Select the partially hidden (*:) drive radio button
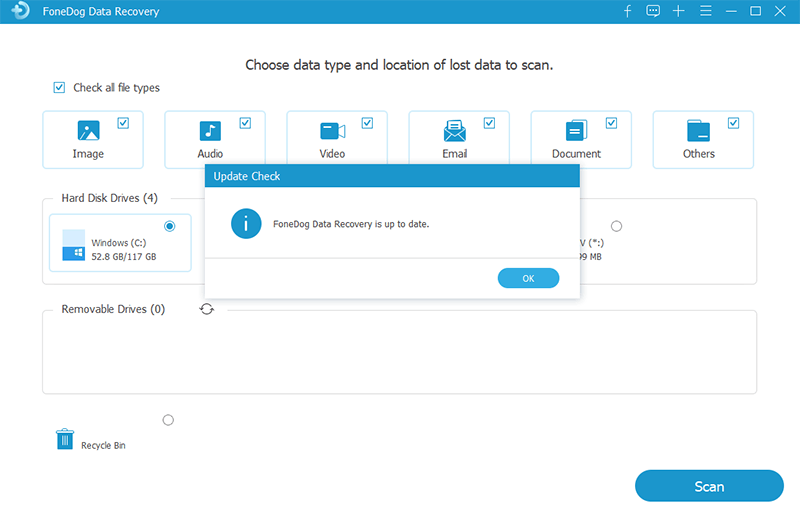This screenshot has width=800, height=522. 616,226
